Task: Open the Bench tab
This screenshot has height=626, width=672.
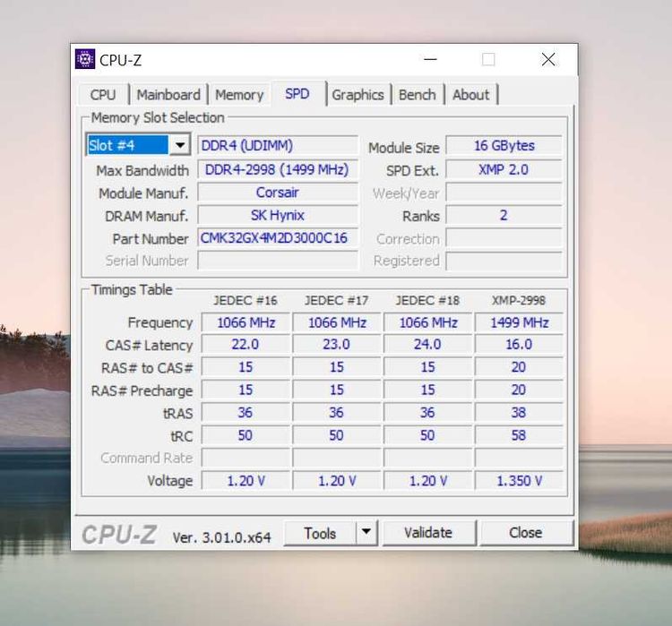Action: tap(417, 95)
